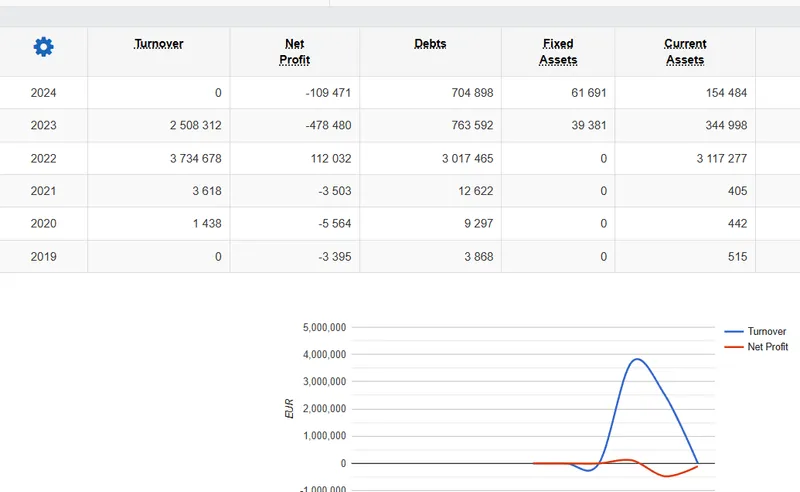Viewport: 800px width, 492px height.
Task: Select the 2023 year row
Action: pos(44,126)
